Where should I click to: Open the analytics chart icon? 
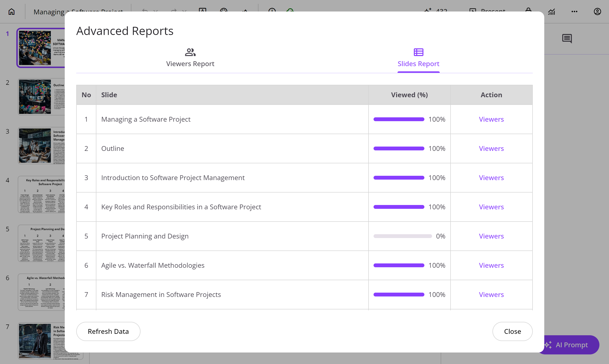[x=551, y=11]
